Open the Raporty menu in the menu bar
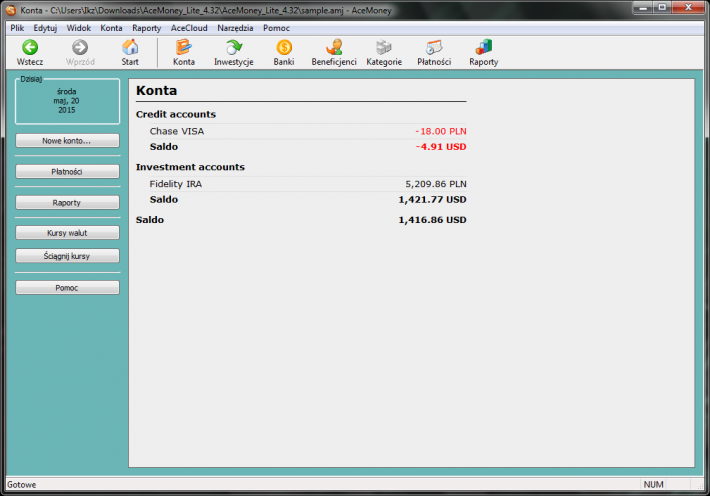Image resolution: width=710 pixels, height=496 pixels. (146, 28)
